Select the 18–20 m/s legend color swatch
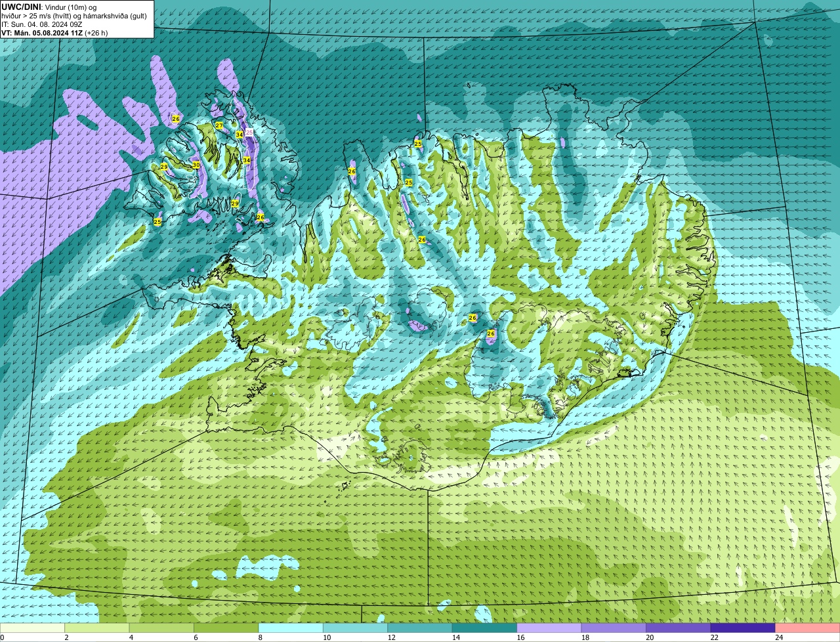Viewport: 840px width, 642px height. [614, 628]
